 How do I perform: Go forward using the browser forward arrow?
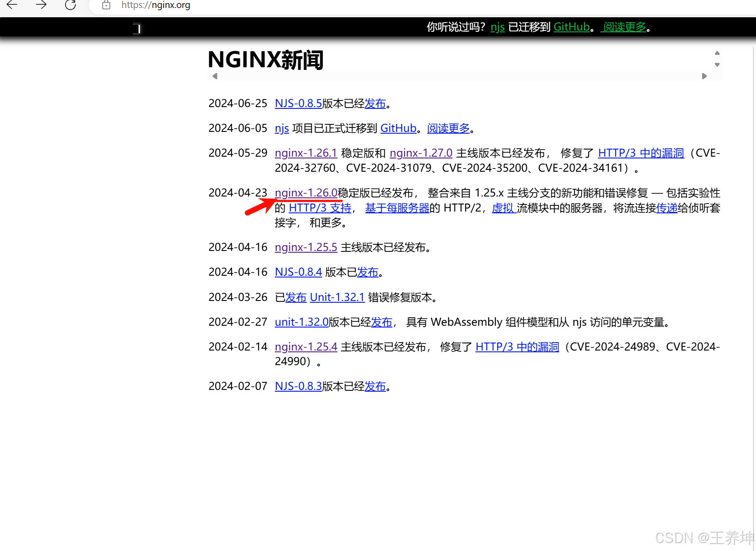(x=41, y=5)
